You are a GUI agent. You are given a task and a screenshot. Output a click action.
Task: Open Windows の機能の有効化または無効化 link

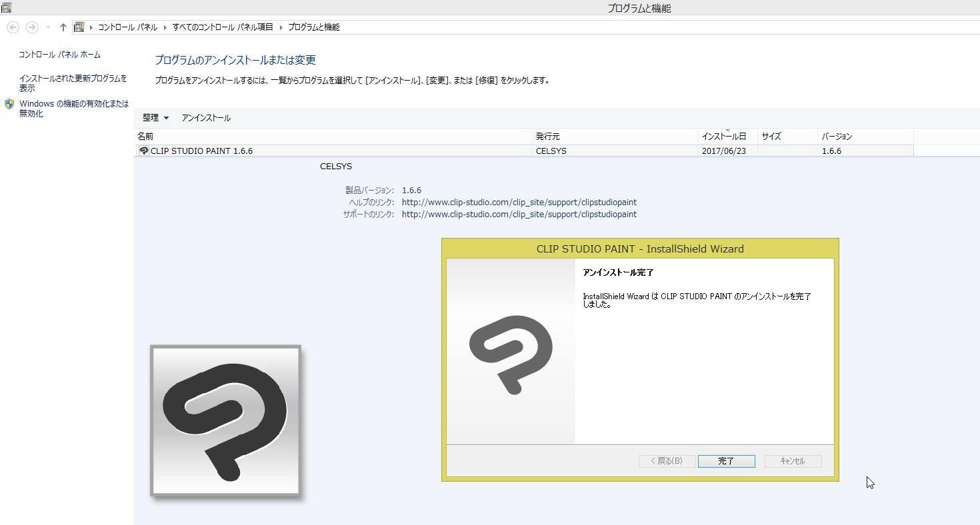(x=74, y=109)
